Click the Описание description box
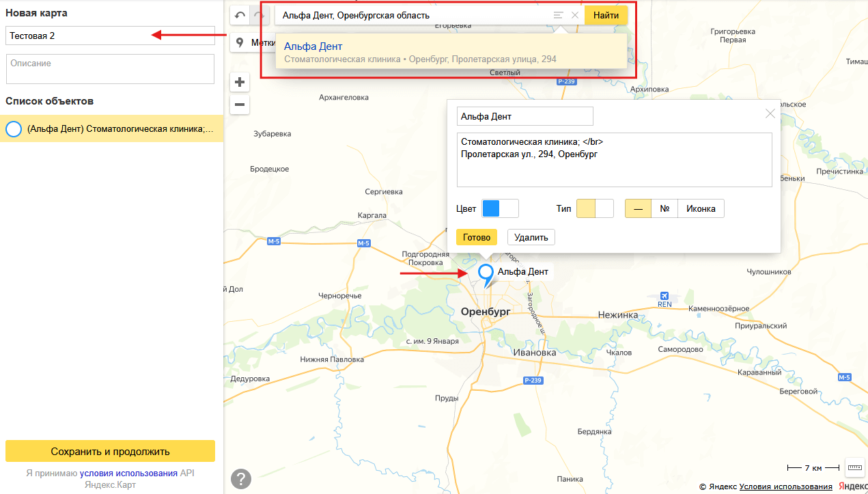The width and height of the screenshot is (868, 494). [110, 69]
